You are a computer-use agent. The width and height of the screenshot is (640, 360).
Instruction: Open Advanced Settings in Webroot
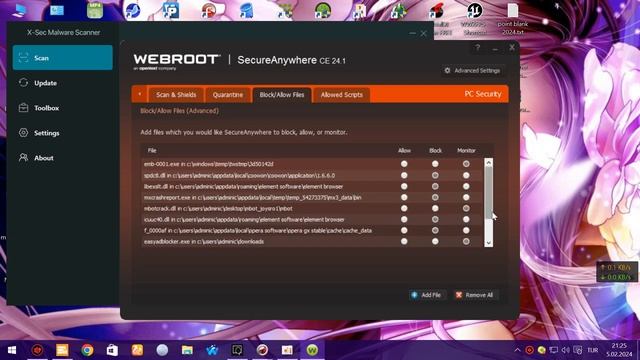[x=472, y=71]
